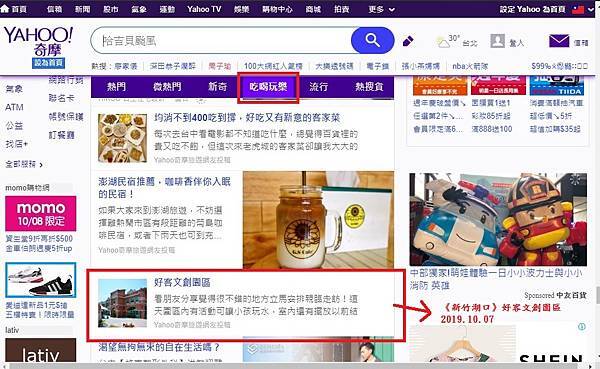This screenshot has width=600, height=369.
Task: Click the Taiwan flag region icon
Action: point(578,9)
